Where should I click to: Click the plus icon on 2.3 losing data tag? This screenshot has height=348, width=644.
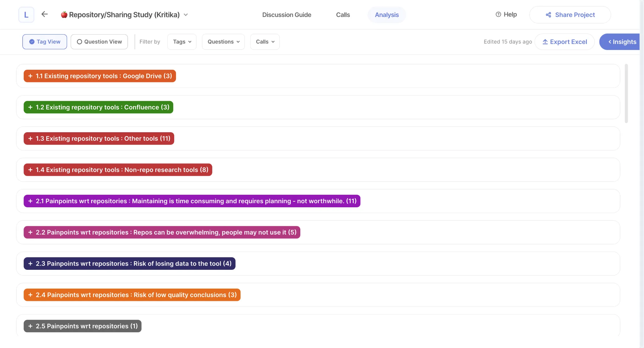point(31,264)
